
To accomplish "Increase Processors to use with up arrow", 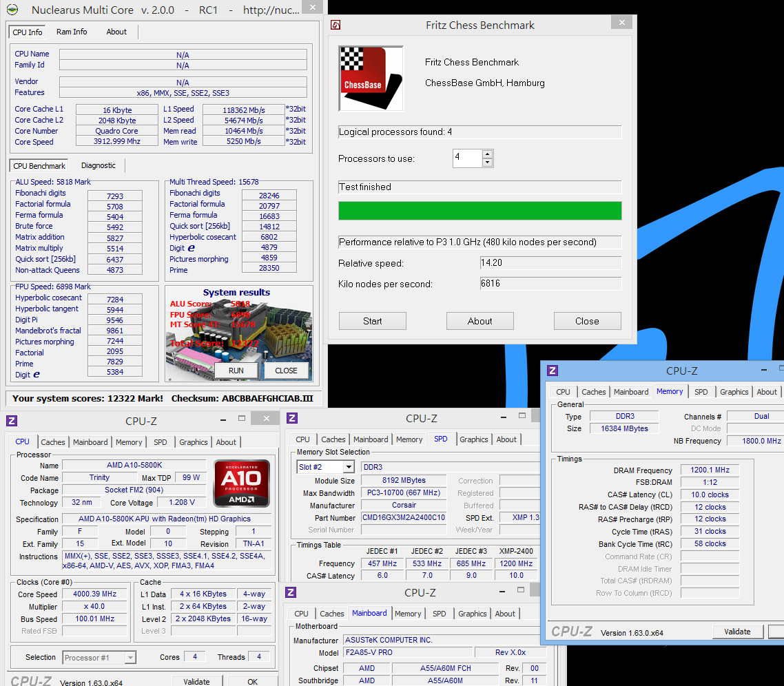I will (488, 154).
